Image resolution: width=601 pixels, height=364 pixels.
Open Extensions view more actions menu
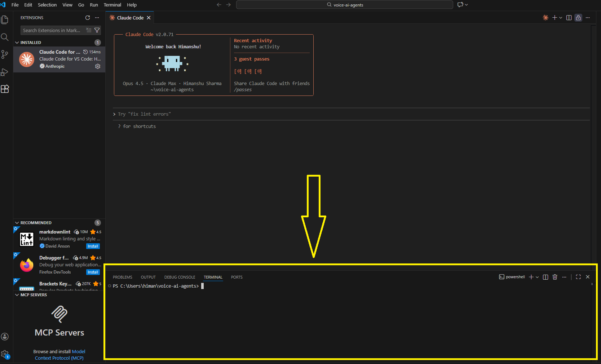(97, 18)
